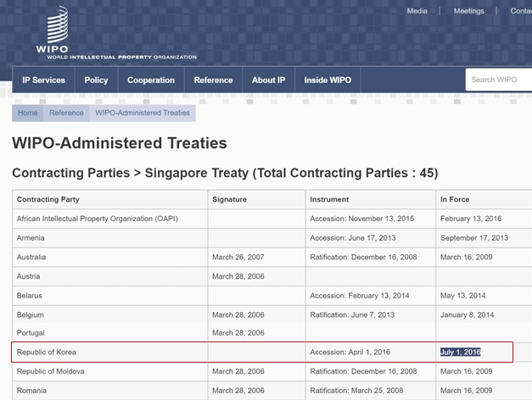
Task: Go to Home breadcrumb
Action: click(27, 113)
